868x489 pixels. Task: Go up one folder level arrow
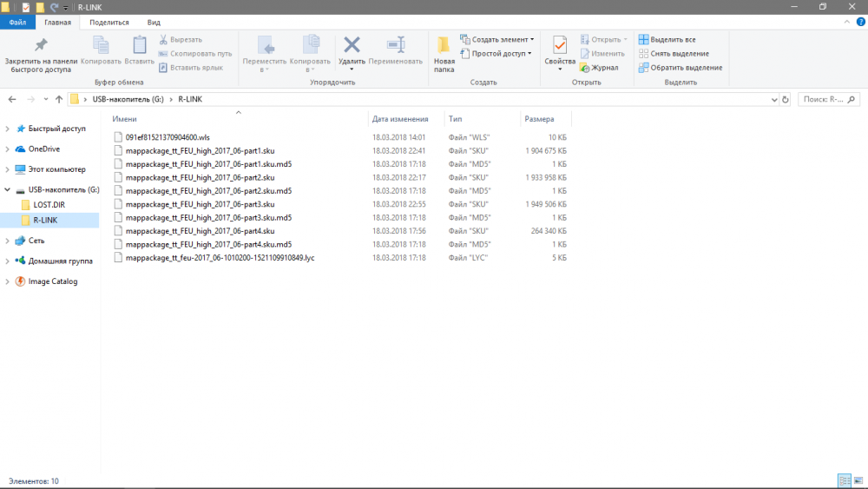pyautogui.click(x=59, y=100)
